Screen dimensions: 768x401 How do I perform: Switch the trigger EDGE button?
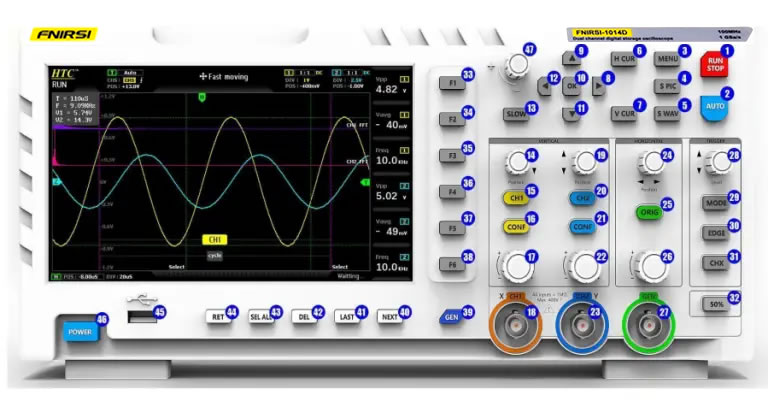click(716, 233)
